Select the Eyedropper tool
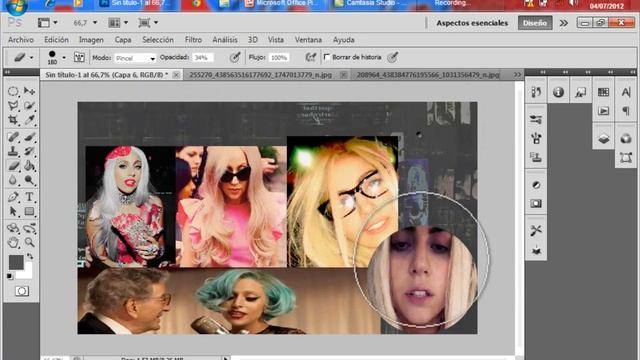Image resolution: width=640 pixels, height=360 pixels. (29, 120)
